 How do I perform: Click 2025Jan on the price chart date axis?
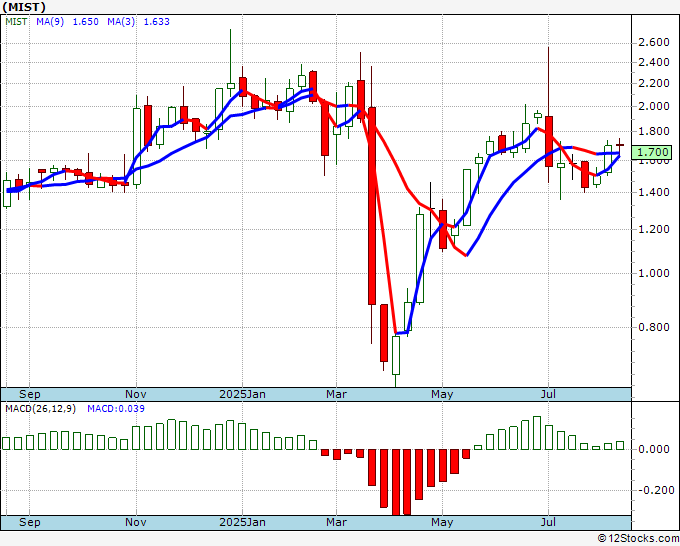[x=242, y=394]
